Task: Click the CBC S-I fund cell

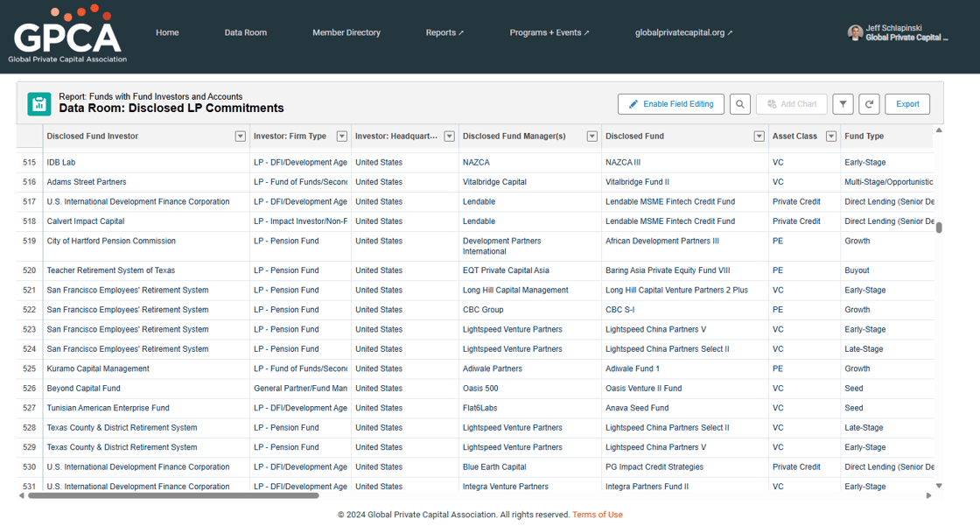Action: click(685, 310)
